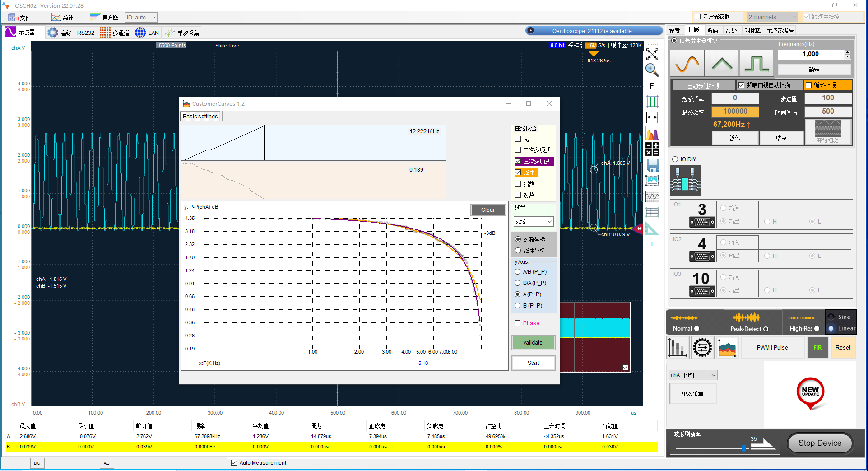The image size is (868, 471).
Task: Click the LAN globe toolbar icon
Action: pos(147,33)
